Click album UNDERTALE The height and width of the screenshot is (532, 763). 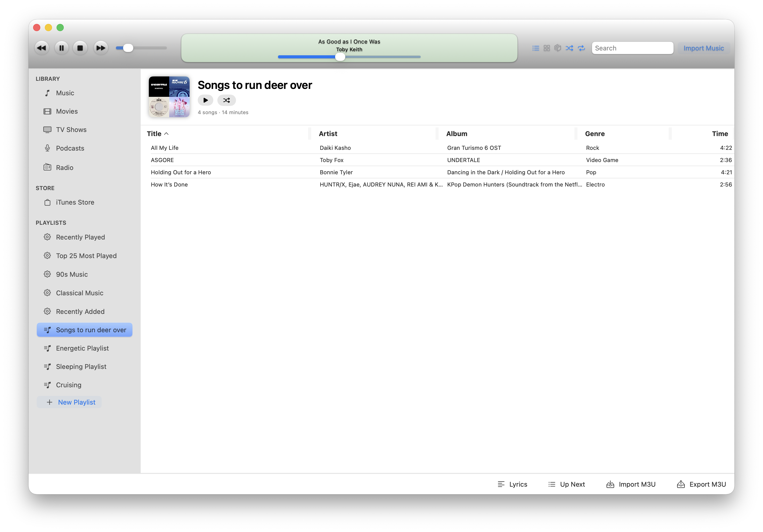pos(463,160)
